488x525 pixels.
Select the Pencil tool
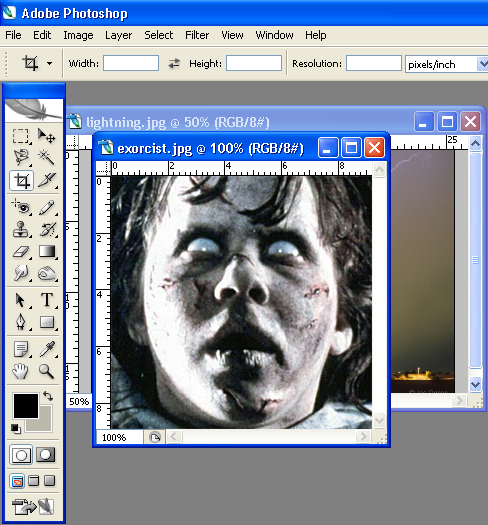click(x=47, y=207)
